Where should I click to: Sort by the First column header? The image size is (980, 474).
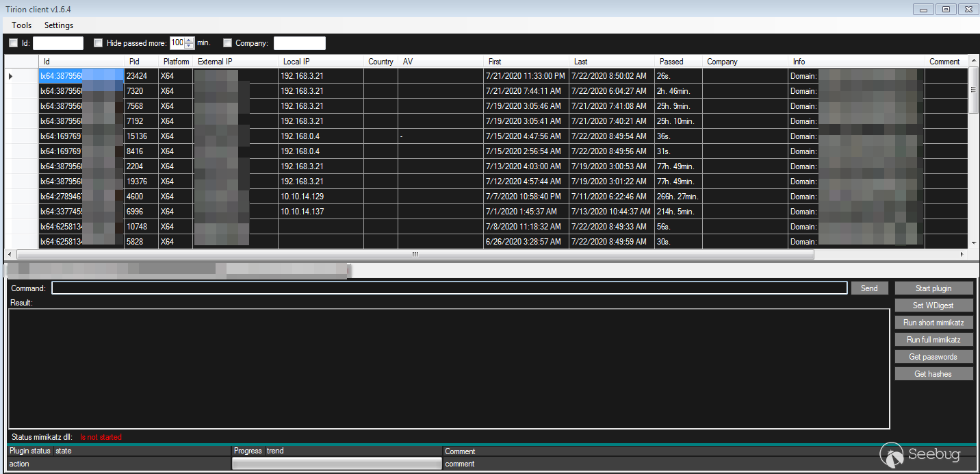click(x=526, y=62)
